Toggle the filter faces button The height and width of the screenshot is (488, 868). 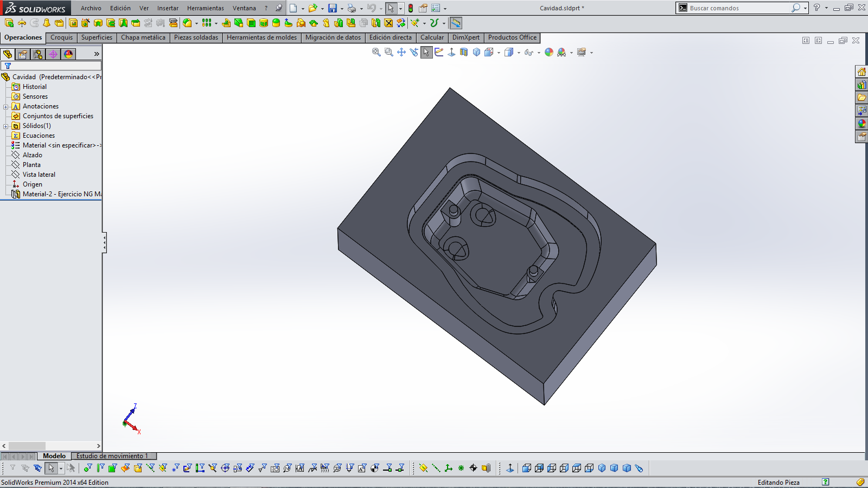tap(113, 468)
